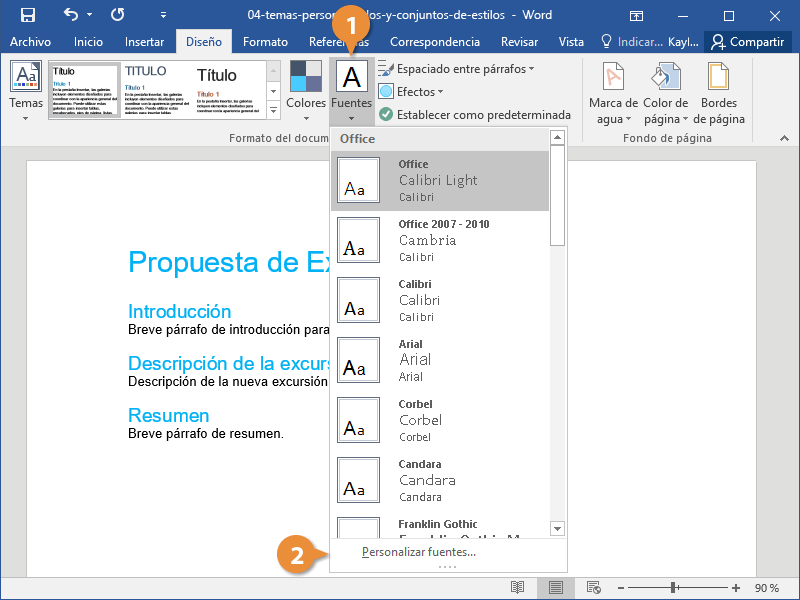This screenshot has width=800, height=600.
Task: Click the Introducción heading
Action: tap(180, 311)
